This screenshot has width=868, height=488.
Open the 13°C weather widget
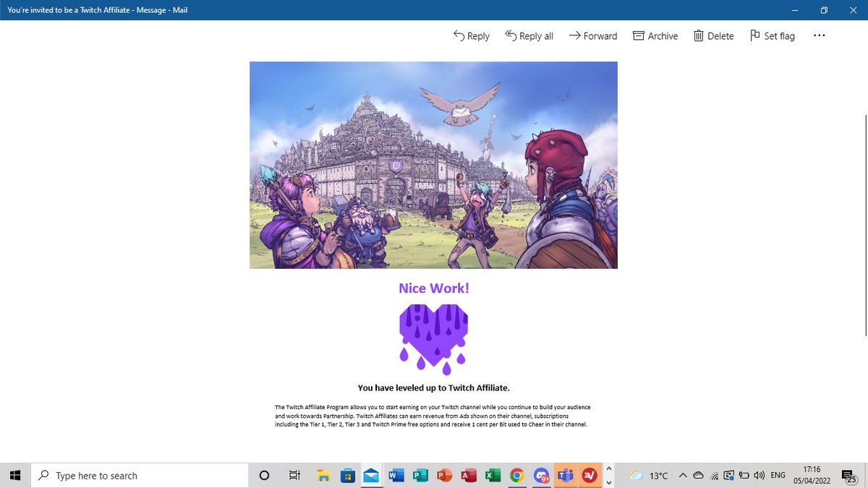click(x=649, y=476)
